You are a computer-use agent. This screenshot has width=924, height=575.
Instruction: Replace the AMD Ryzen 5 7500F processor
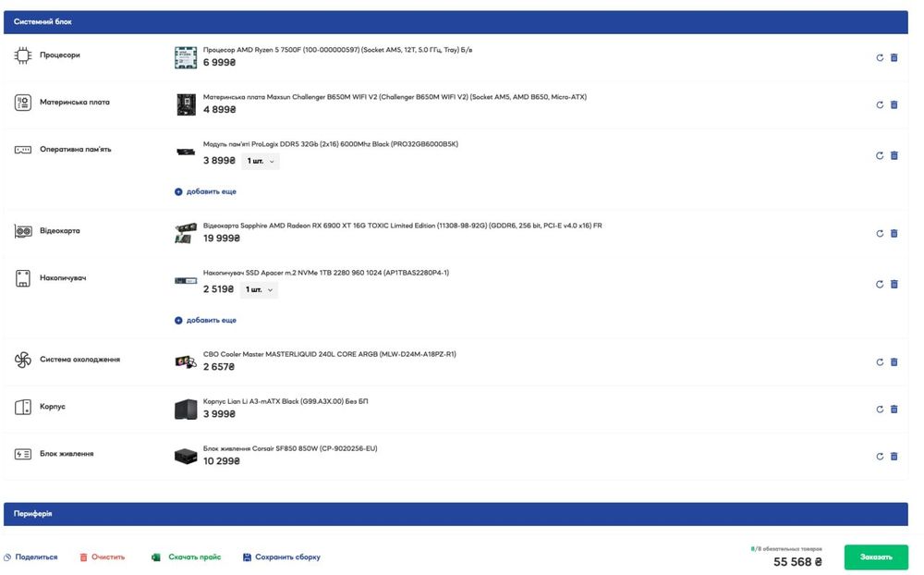pos(880,58)
